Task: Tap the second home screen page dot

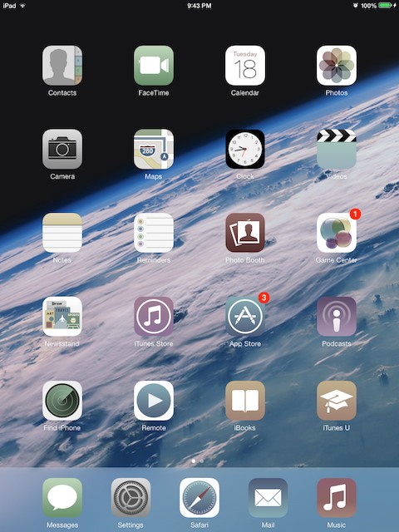Action: [x=202, y=461]
